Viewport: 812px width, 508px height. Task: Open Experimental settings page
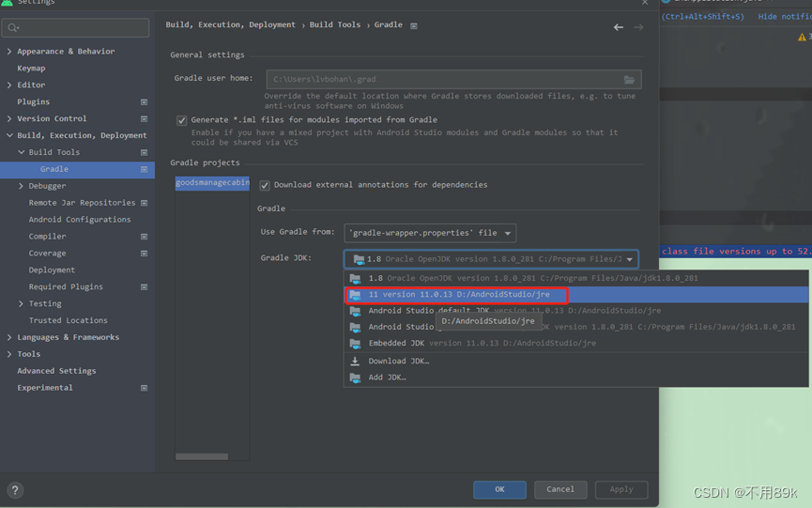(x=45, y=388)
